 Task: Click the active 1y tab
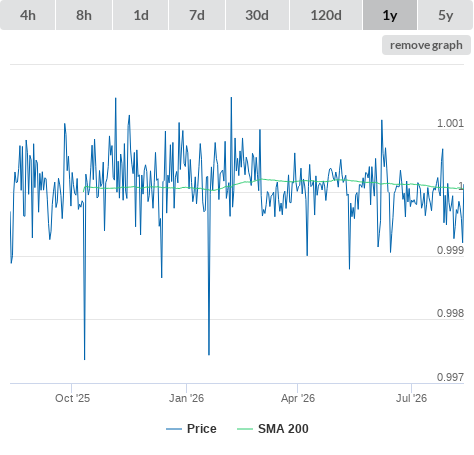[390, 15]
